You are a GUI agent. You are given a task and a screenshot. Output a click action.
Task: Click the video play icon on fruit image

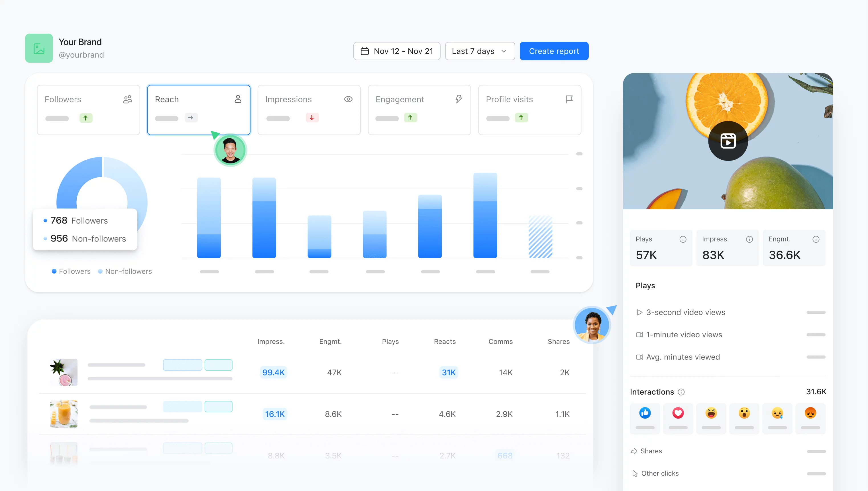pyautogui.click(x=728, y=141)
